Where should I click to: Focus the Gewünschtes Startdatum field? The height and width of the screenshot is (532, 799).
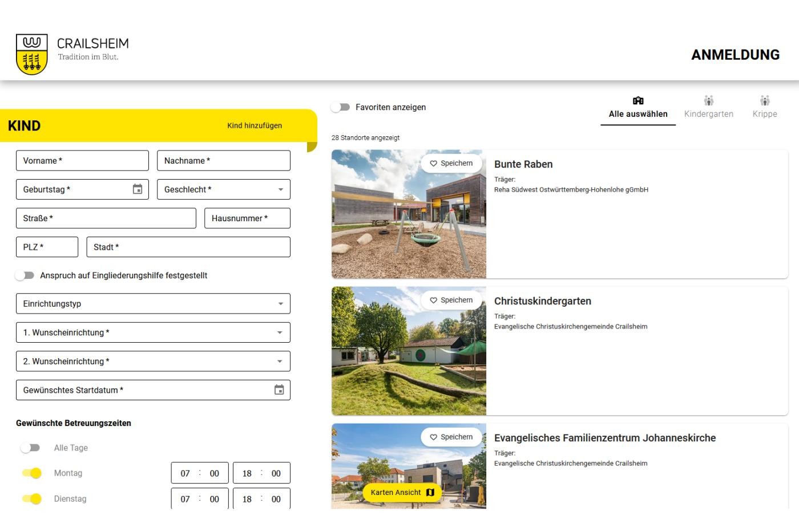coord(153,390)
